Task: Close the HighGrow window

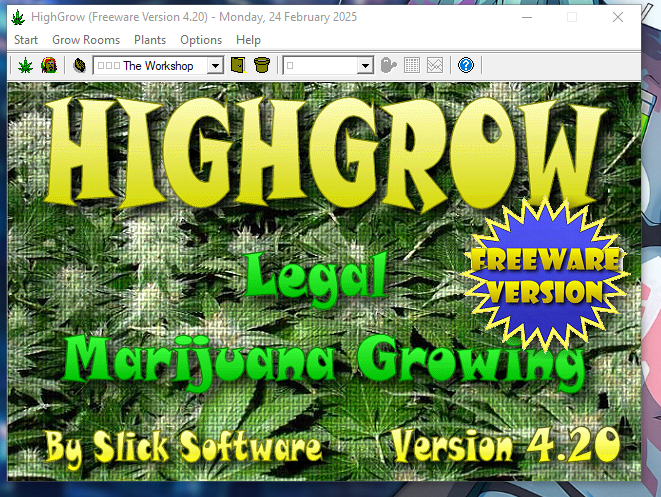Action: pyautogui.click(x=618, y=17)
